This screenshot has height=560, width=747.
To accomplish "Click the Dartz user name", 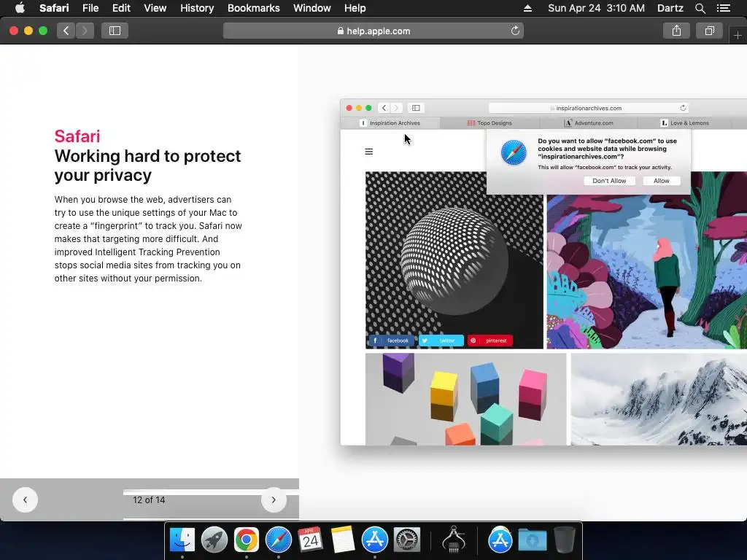I will click(x=670, y=8).
